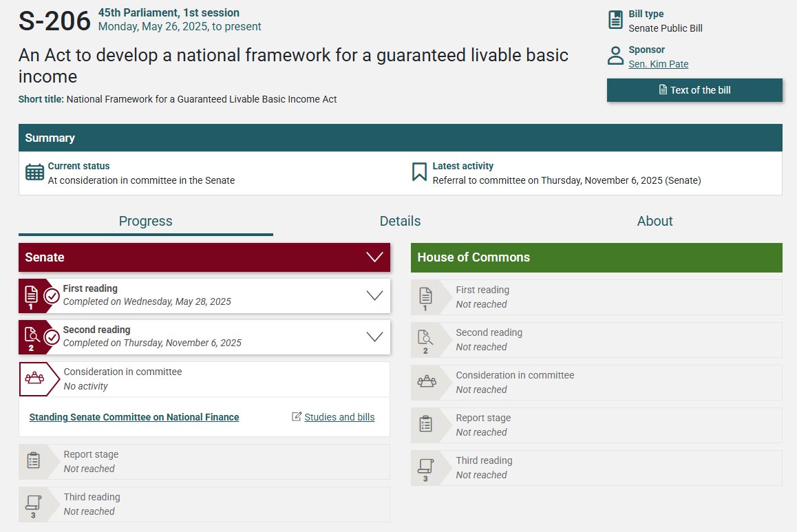Click the bill's long title heading
The width and height of the screenshot is (797, 532).
(x=293, y=65)
